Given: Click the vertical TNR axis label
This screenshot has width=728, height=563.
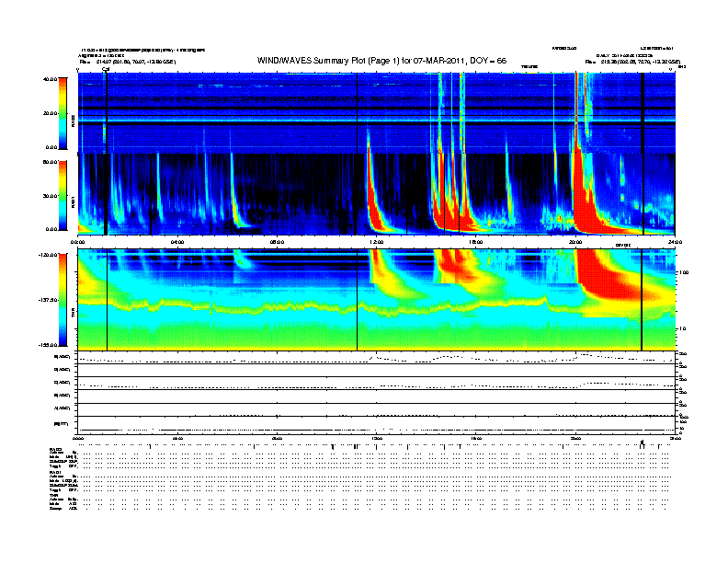Looking at the screenshot, I should tap(73, 313).
